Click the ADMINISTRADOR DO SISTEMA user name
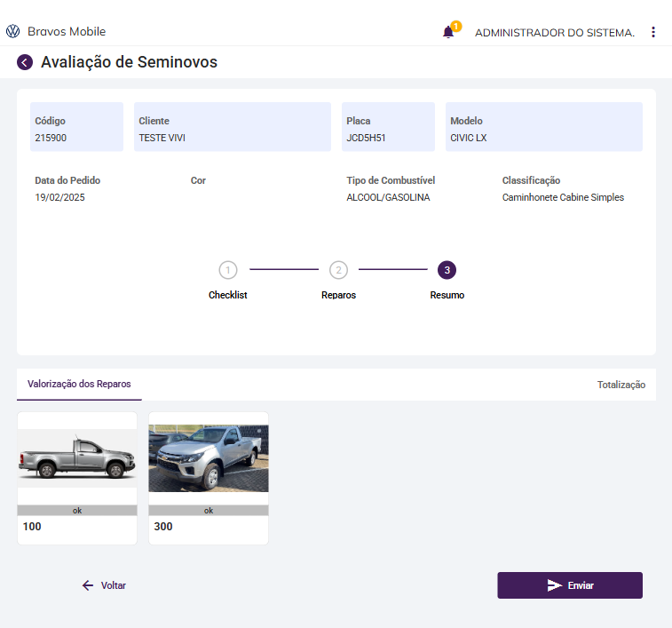 [555, 33]
